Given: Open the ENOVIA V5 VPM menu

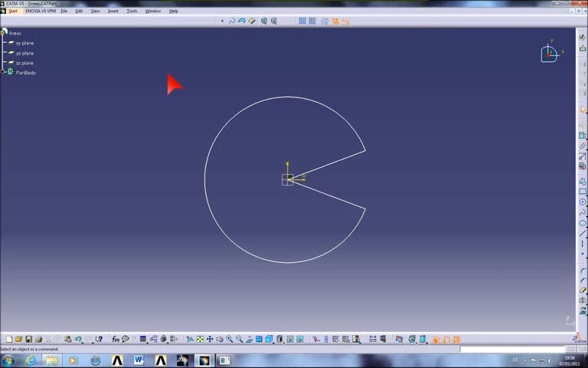Looking at the screenshot, I should (41, 11).
